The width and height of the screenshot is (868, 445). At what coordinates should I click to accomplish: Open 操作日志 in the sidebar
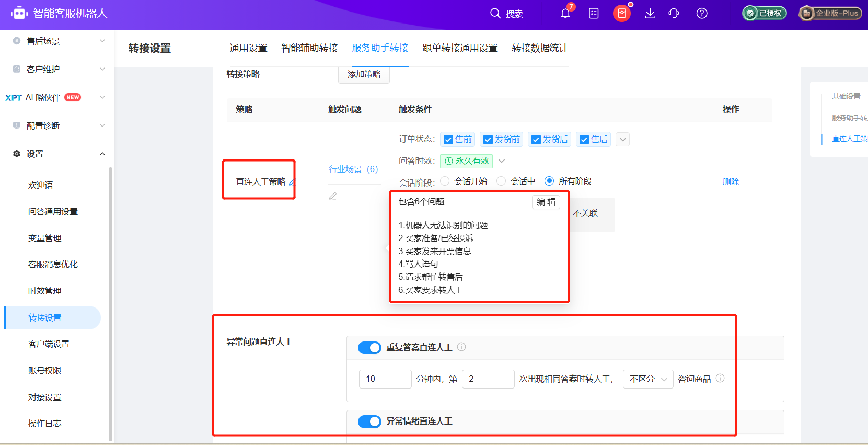tap(44, 424)
